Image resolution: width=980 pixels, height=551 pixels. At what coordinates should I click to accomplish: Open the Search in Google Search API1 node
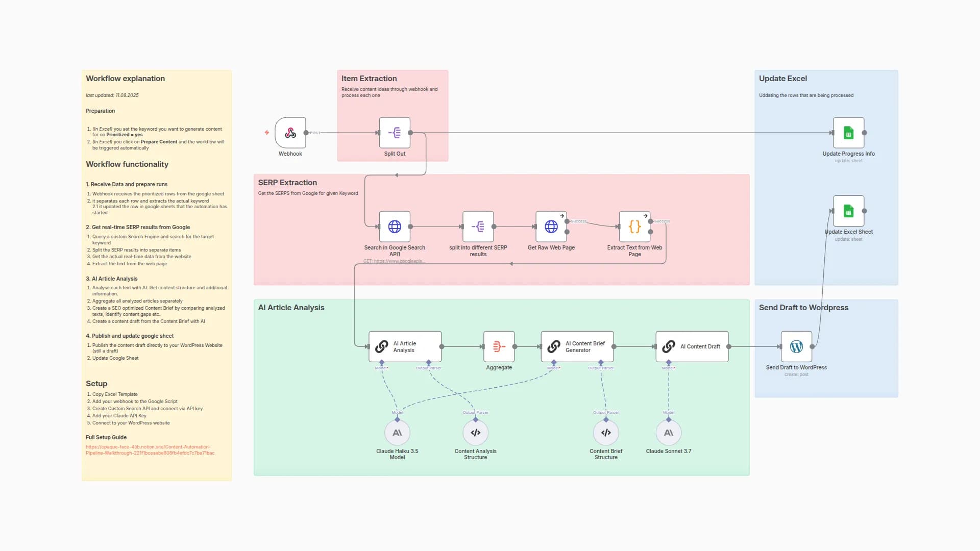[395, 227]
